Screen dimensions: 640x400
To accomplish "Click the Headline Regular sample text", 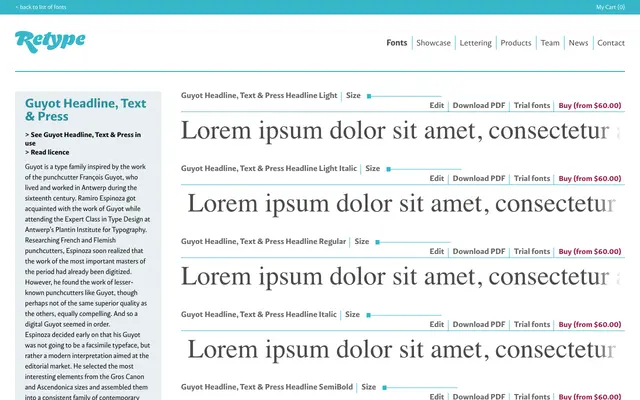I will click(400, 277).
